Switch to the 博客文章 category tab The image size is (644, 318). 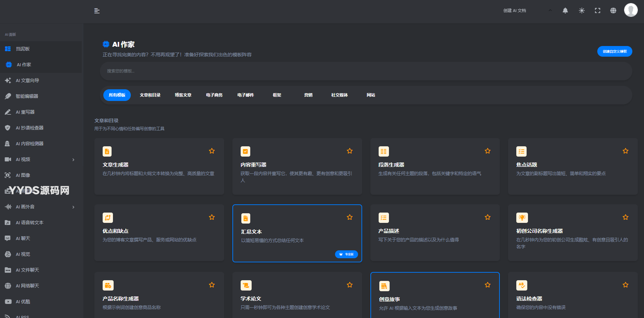183,95
